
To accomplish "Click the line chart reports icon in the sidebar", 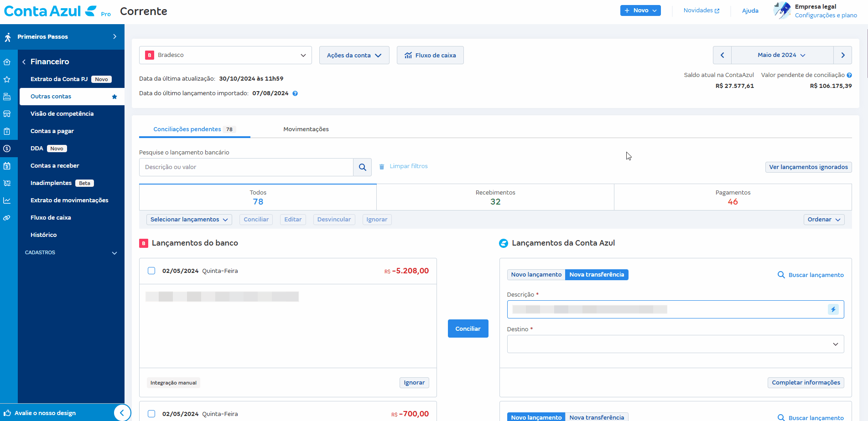I will point(7,200).
